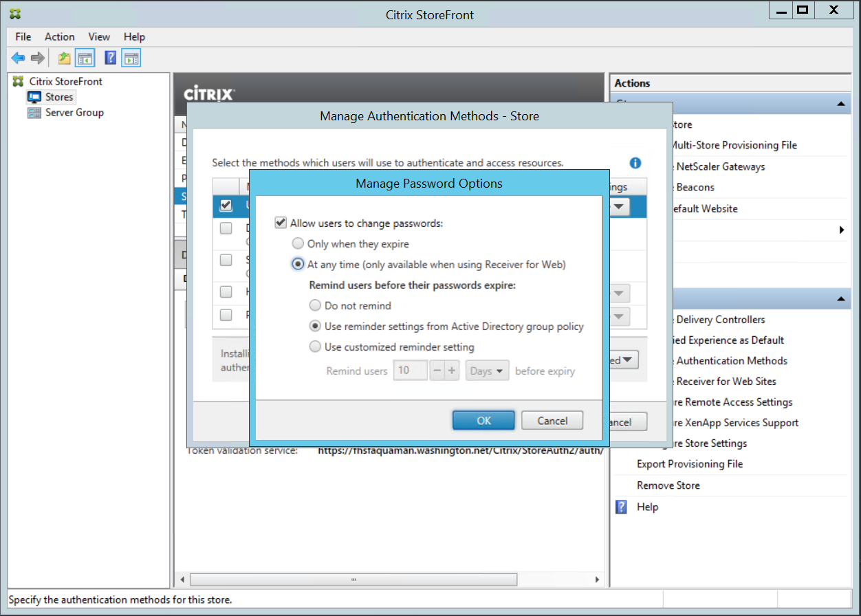Choose Use customized reminder setting

pyautogui.click(x=315, y=346)
